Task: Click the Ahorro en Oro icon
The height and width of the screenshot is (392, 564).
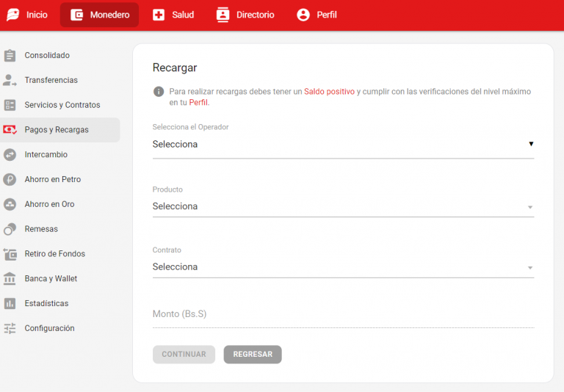Action: [x=10, y=204]
